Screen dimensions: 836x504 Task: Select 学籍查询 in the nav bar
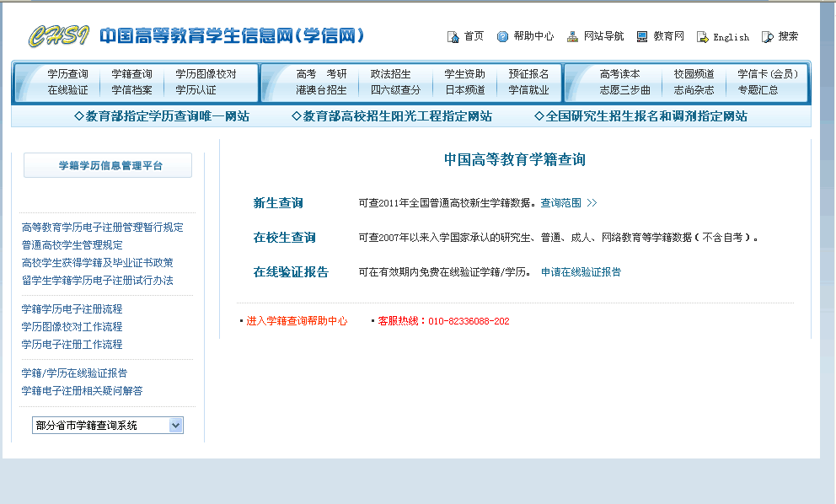click(131, 73)
